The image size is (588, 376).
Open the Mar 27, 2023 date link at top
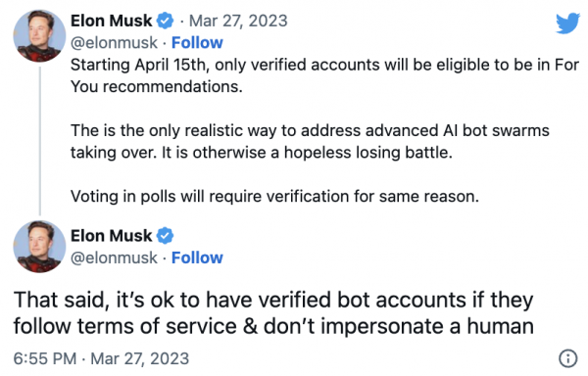point(238,21)
